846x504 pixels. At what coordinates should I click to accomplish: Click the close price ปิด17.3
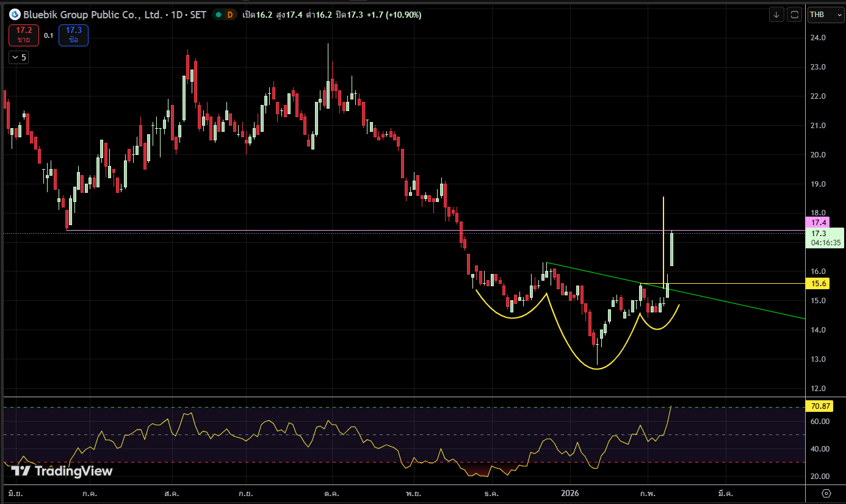click(350, 15)
